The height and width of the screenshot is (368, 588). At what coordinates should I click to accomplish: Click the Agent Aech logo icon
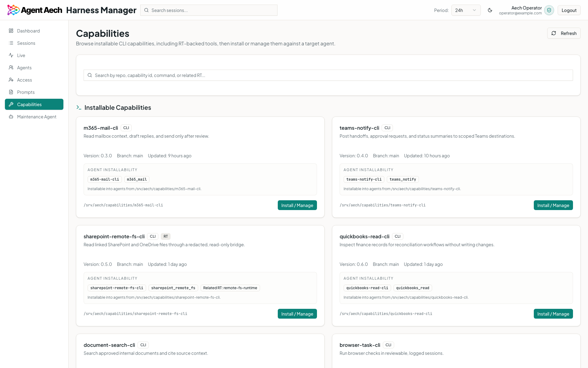coord(13,10)
